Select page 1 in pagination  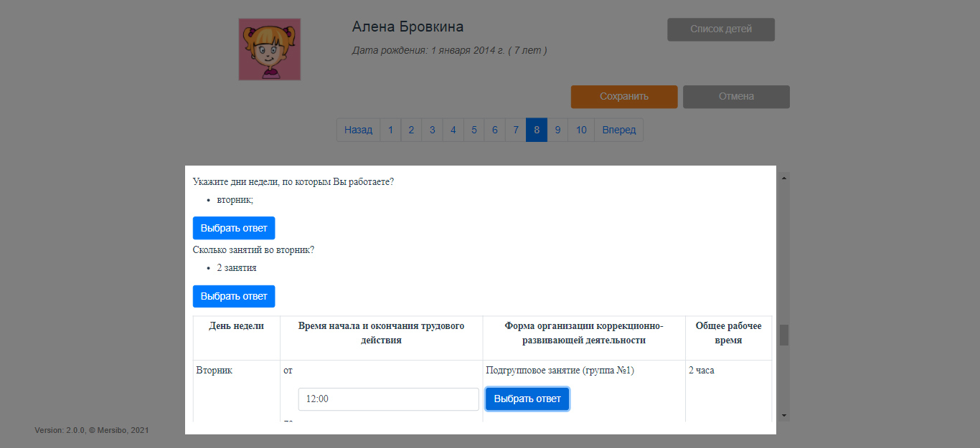coord(390,130)
